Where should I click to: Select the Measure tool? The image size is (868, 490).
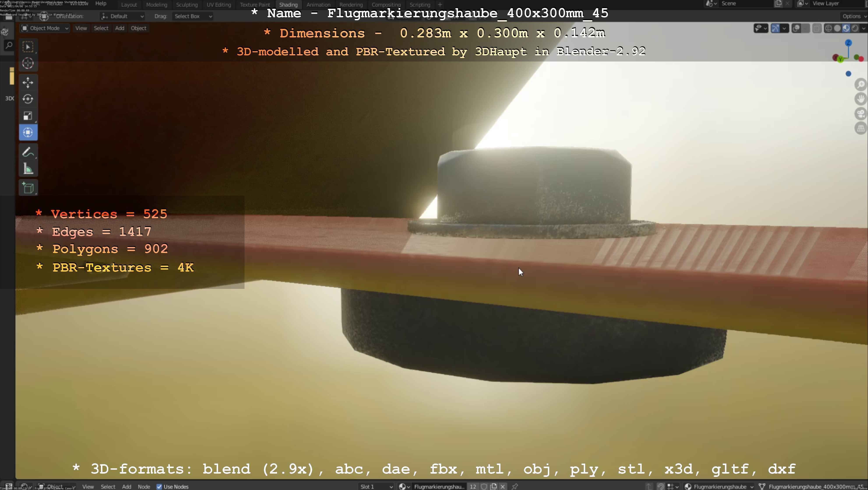tap(28, 169)
